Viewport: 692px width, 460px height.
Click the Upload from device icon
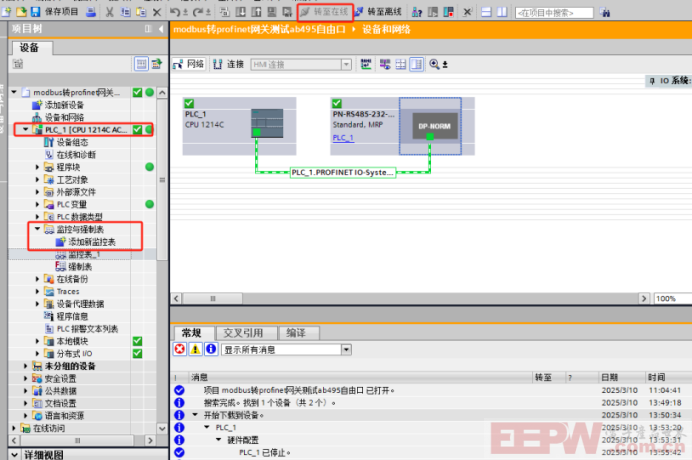256,12
